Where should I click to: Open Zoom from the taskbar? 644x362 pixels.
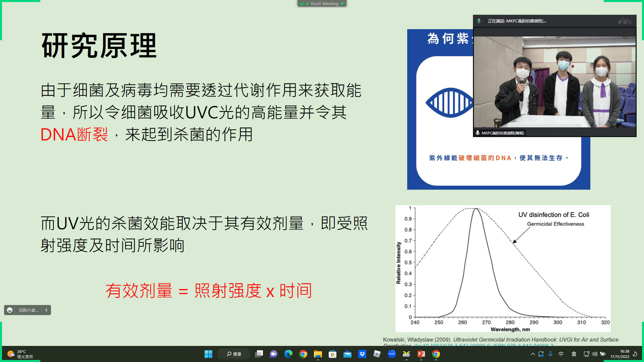[392, 354]
